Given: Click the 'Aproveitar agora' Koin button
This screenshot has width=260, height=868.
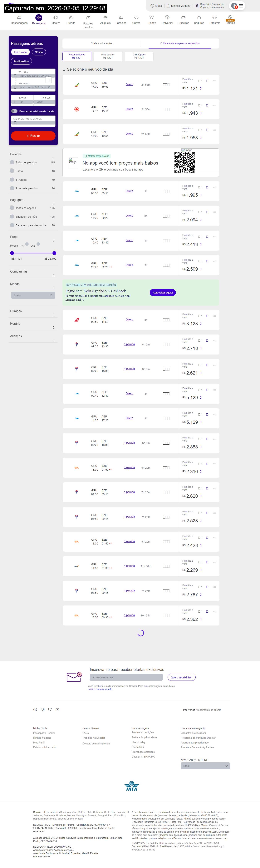Looking at the screenshot, I should [162, 293].
